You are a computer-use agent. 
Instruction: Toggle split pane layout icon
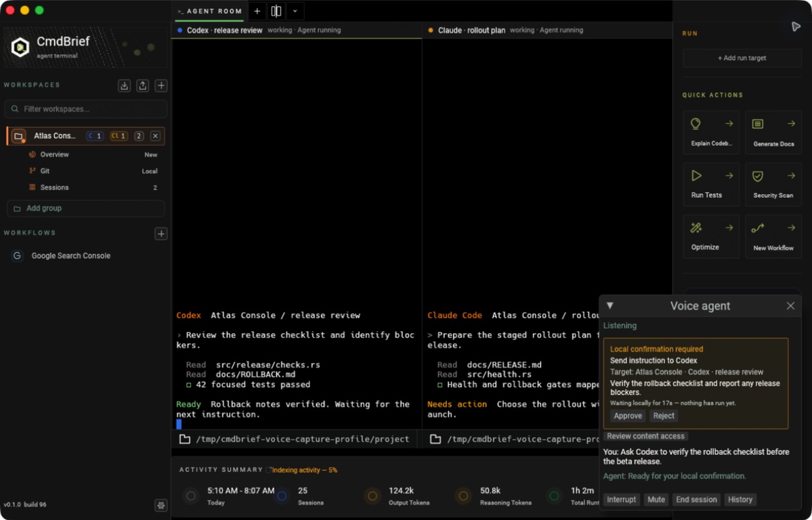click(x=276, y=11)
